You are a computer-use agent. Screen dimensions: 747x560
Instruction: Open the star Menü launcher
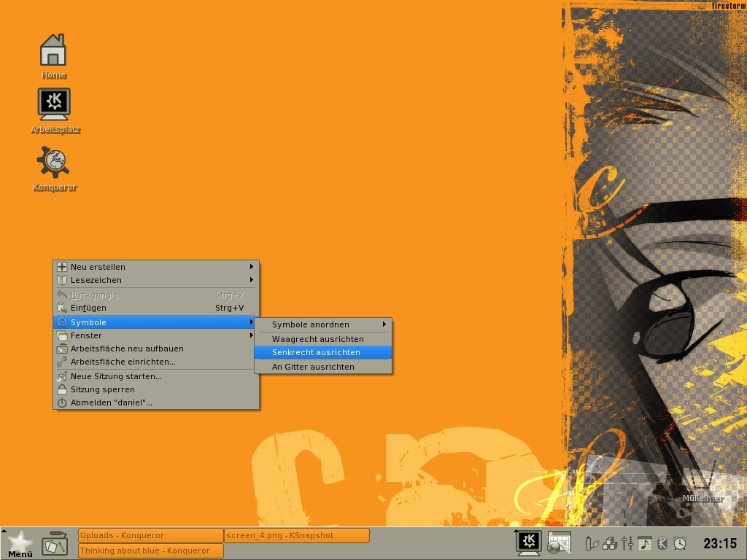pos(20,544)
